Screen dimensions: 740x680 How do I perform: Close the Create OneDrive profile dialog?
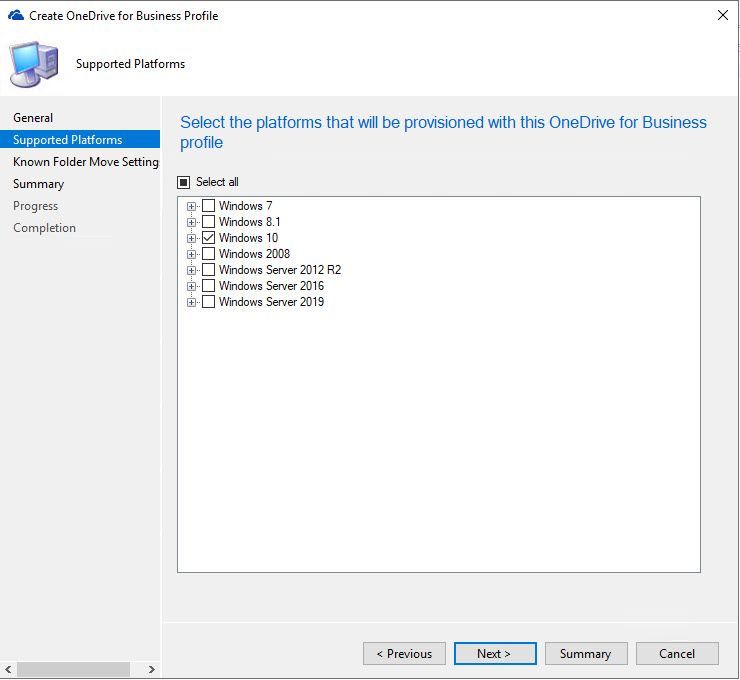point(723,15)
